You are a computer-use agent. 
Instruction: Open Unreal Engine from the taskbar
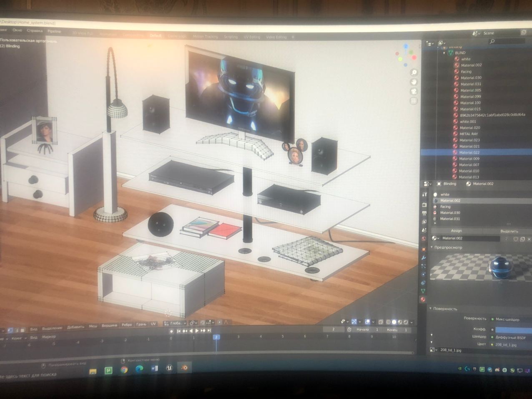[169, 369]
